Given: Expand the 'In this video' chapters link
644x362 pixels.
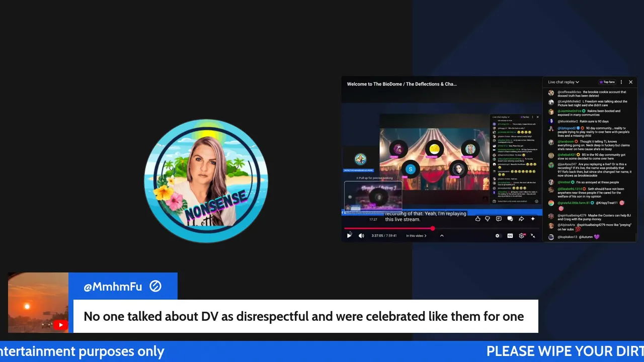Looking at the screenshot, I should pos(416,235).
